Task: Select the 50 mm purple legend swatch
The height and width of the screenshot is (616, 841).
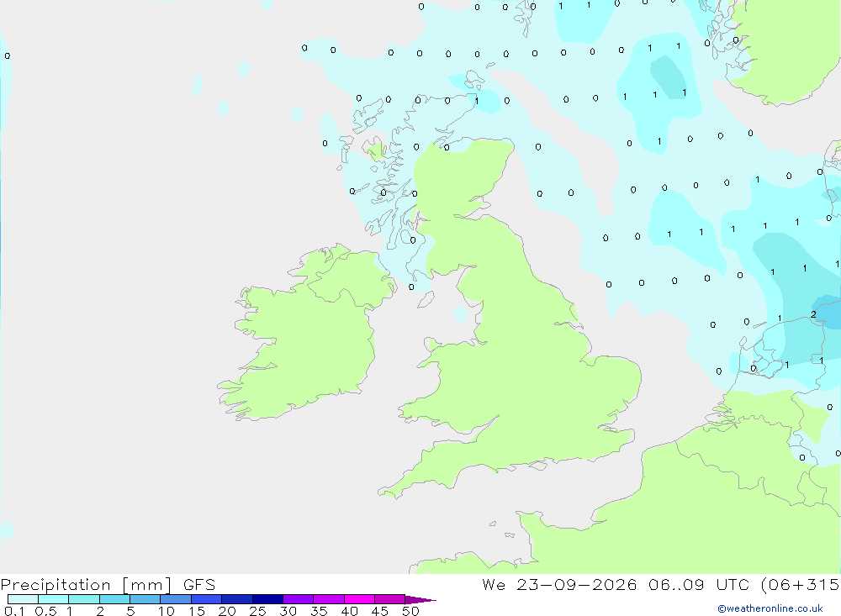Action: [x=389, y=599]
